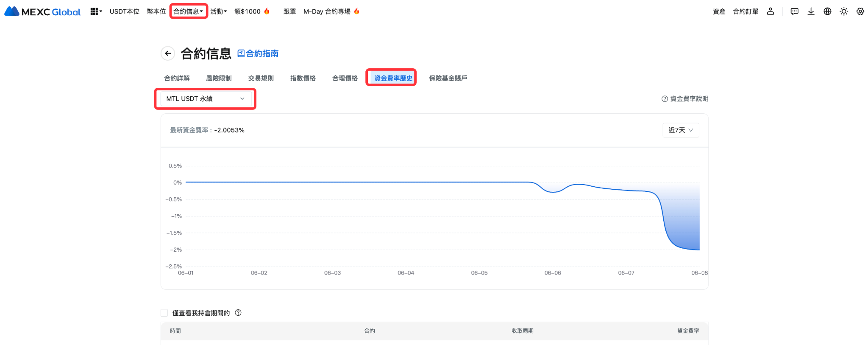Open the 近7天 time range dropdown
This screenshot has width=868, height=345.
pos(681,130)
